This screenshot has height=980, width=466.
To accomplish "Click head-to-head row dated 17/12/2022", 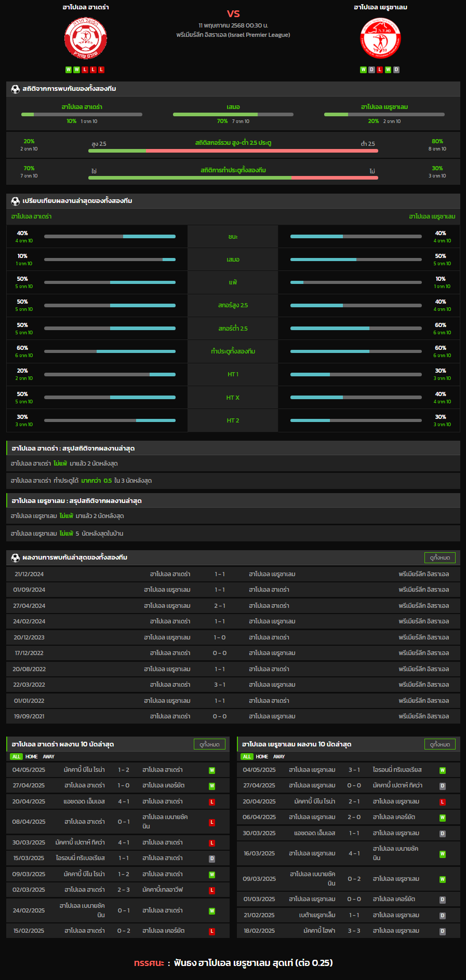I will (233, 653).
